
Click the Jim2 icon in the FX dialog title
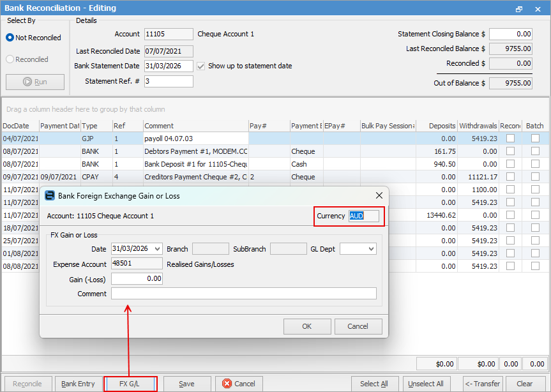click(x=50, y=195)
